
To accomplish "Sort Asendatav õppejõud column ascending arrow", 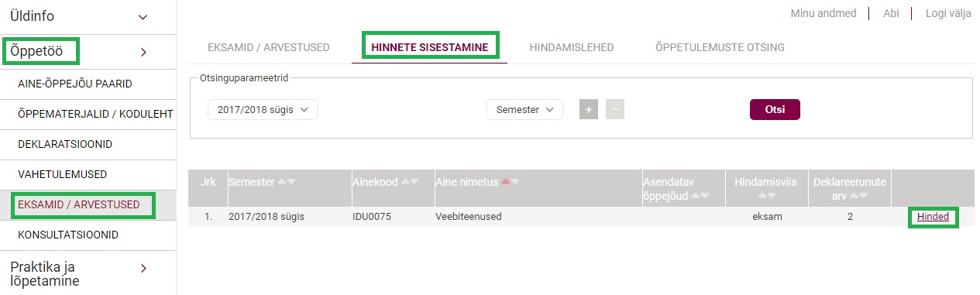I will pyautogui.click(x=694, y=194).
